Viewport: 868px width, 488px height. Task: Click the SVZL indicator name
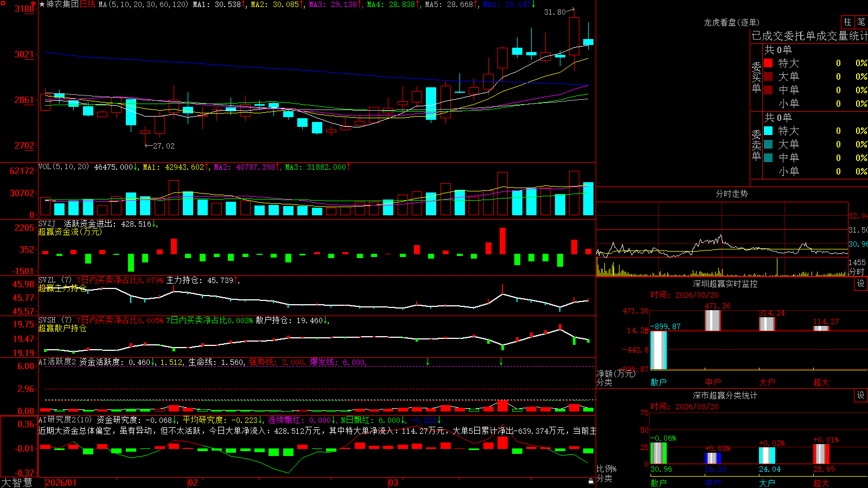point(47,280)
